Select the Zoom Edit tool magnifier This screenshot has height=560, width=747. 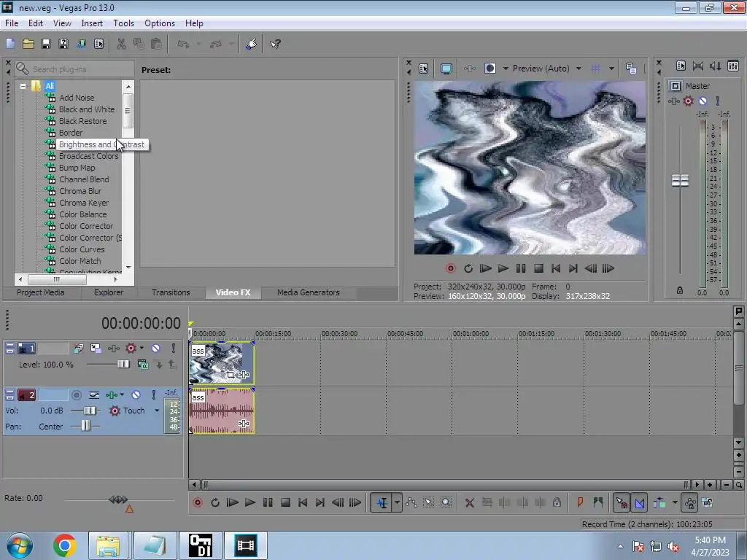[446, 503]
